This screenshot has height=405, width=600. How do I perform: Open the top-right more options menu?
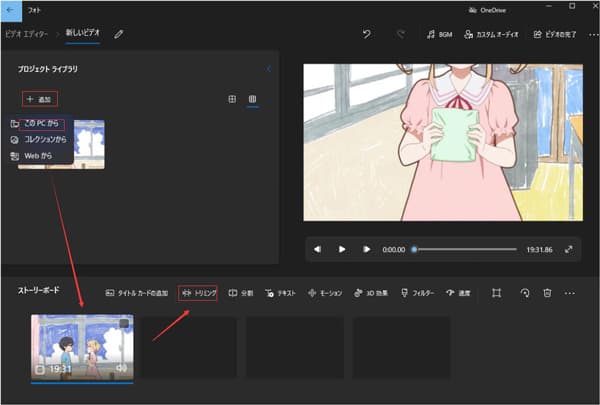coord(593,34)
